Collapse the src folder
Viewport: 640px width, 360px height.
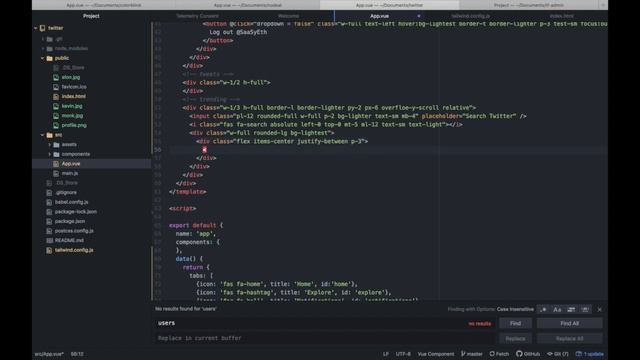42,135
